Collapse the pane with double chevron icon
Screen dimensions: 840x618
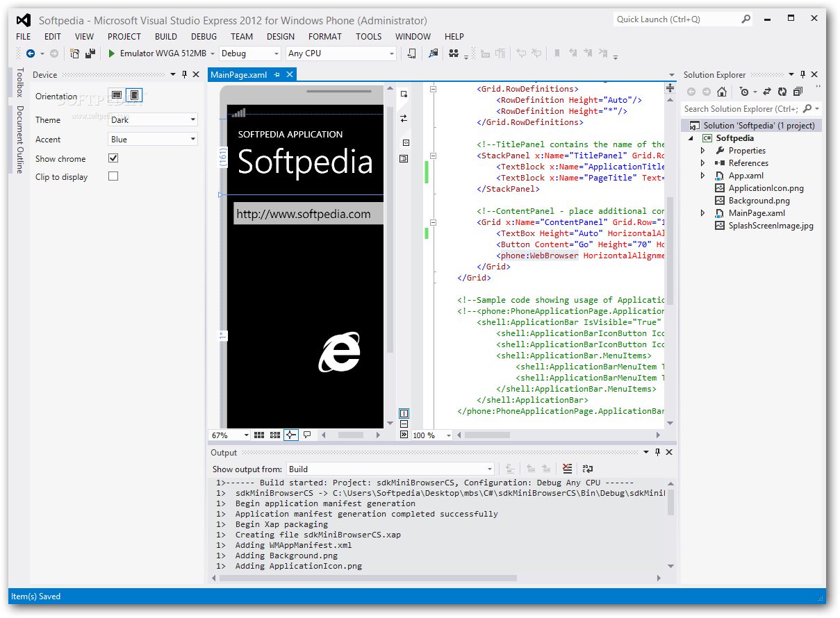[x=404, y=435]
